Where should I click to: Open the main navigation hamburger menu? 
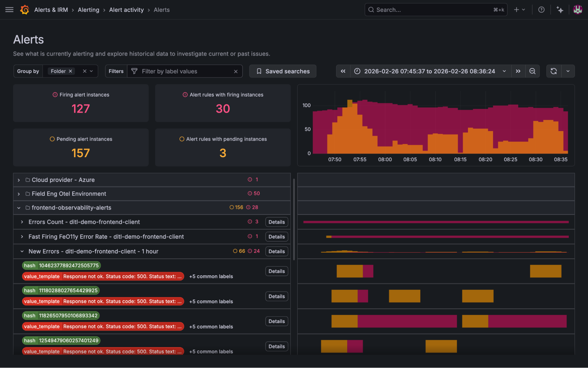[x=9, y=9]
